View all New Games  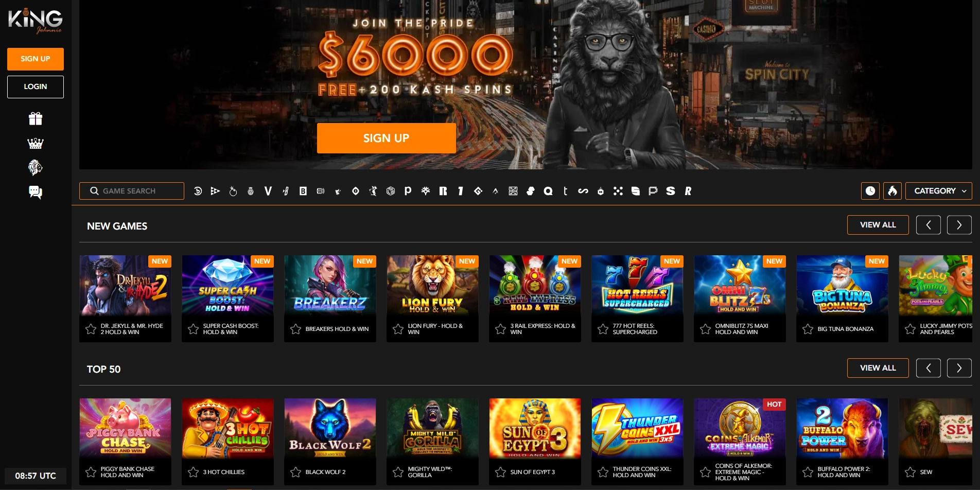click(x=878, y=225)
